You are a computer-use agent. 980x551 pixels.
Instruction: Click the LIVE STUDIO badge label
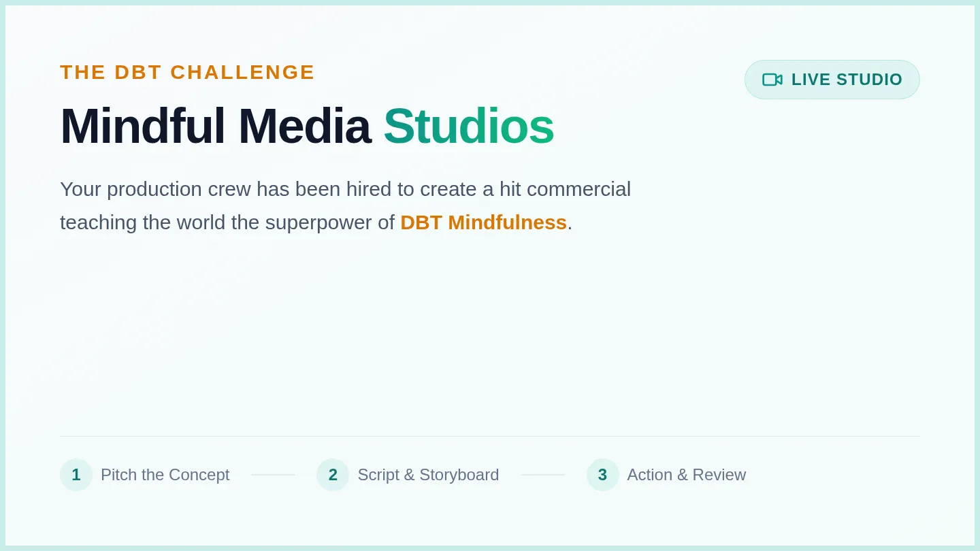coord(847,80)
